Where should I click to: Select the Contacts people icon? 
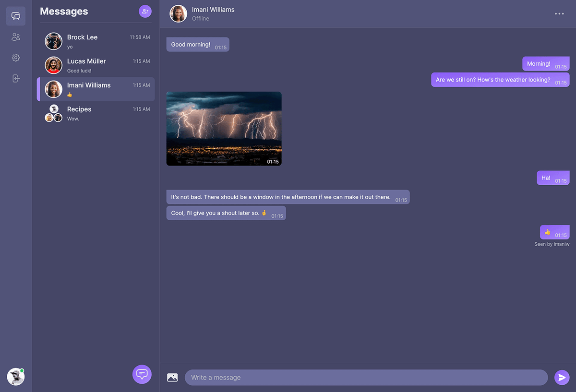15,36
